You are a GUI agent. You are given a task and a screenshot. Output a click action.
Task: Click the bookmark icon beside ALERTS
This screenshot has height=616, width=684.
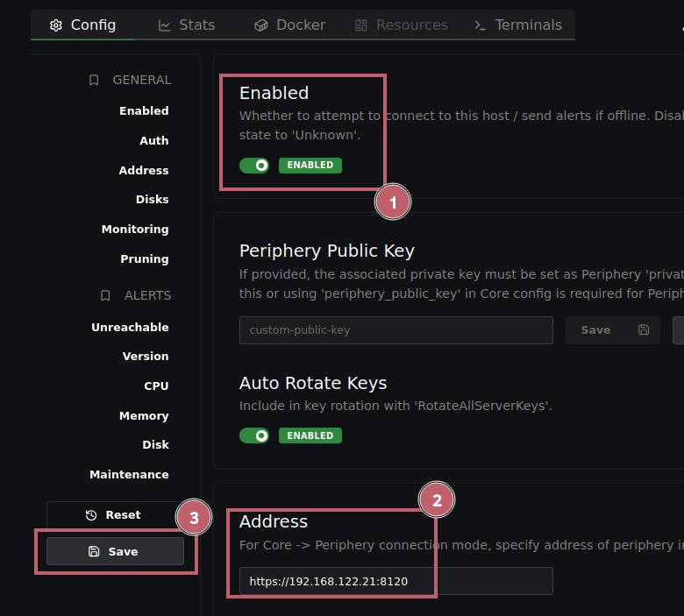pos(106,295)
